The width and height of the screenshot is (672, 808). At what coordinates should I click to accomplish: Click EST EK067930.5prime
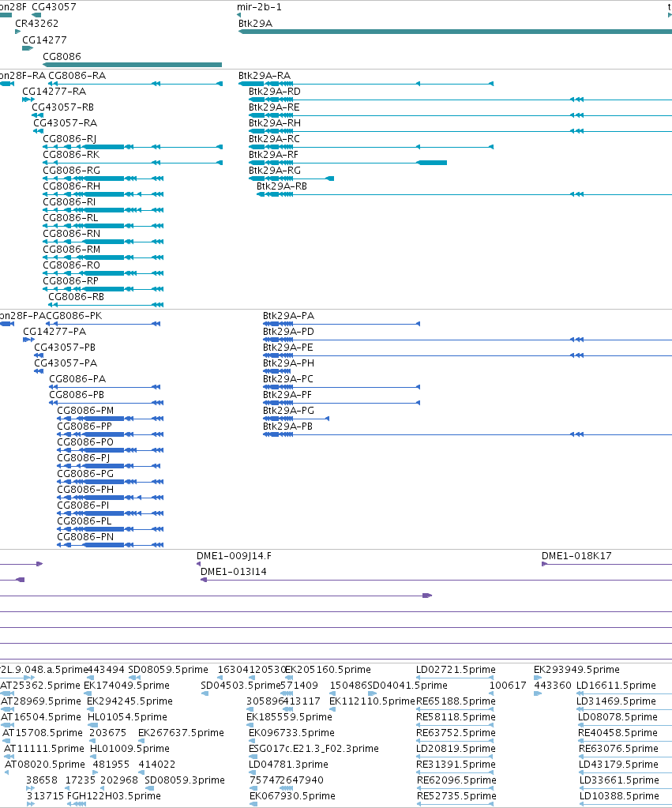292,796
